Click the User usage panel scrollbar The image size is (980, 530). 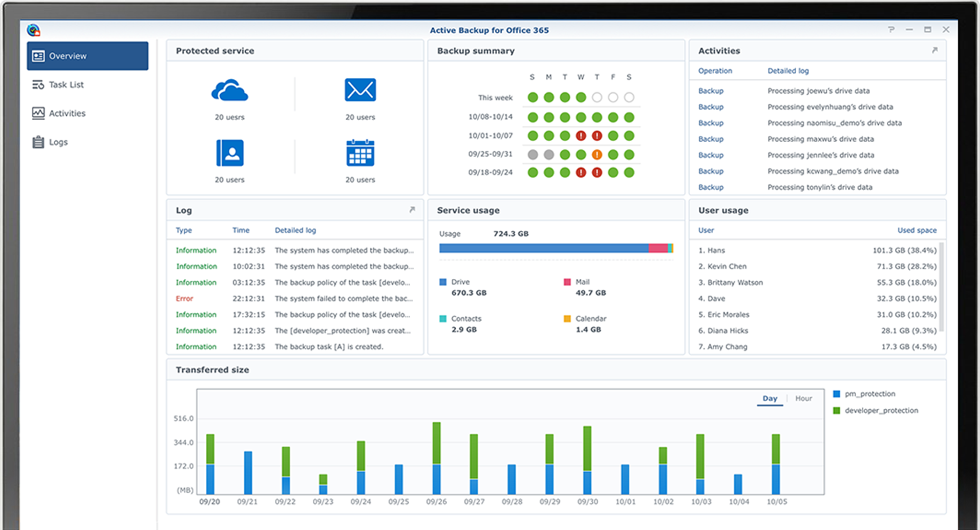pyautogui.click(x=942, y=286)
